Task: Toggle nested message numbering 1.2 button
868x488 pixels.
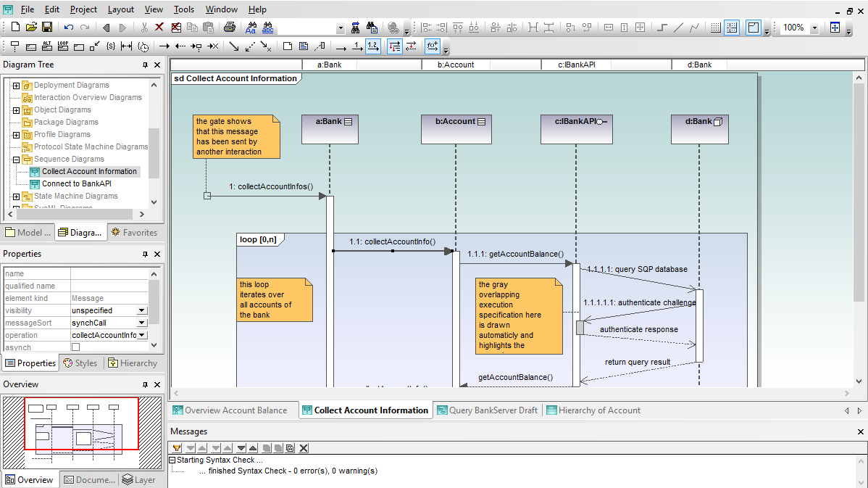Action: point(374,46)
